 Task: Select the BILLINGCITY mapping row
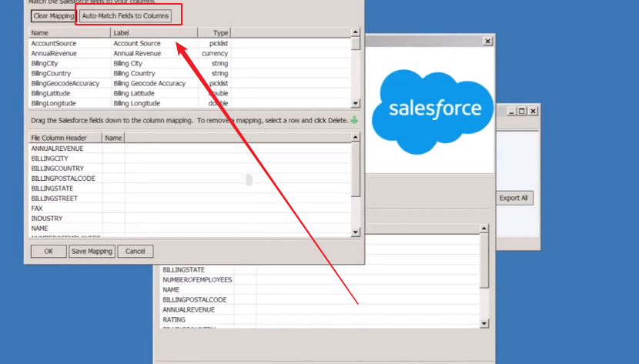tap(190, 159)
